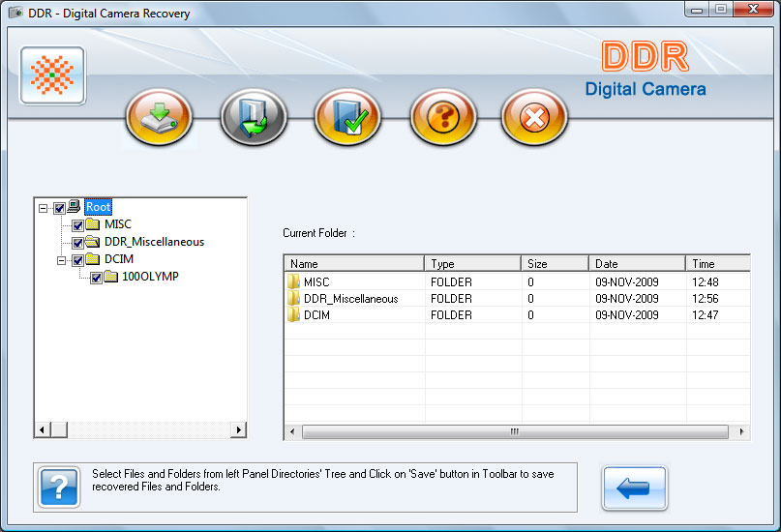Sort by the Size column header

tap(555, 263)
